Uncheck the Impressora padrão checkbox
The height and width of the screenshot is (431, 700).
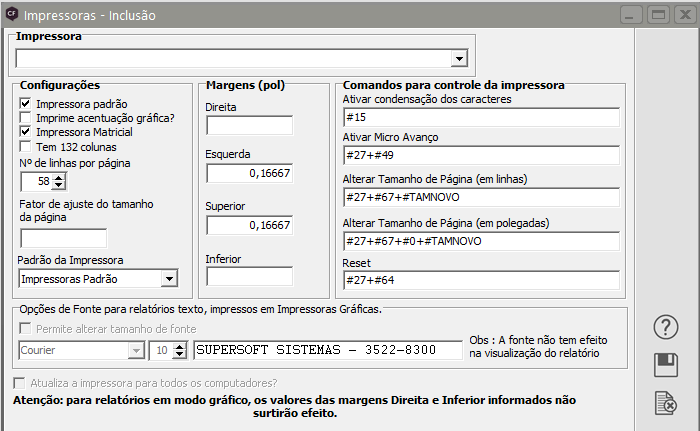tap(26, 104)
